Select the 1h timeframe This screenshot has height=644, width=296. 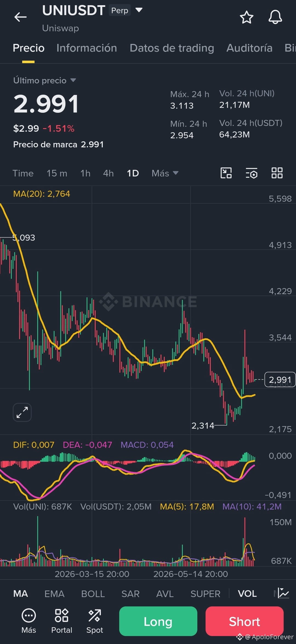click(85, 173)
